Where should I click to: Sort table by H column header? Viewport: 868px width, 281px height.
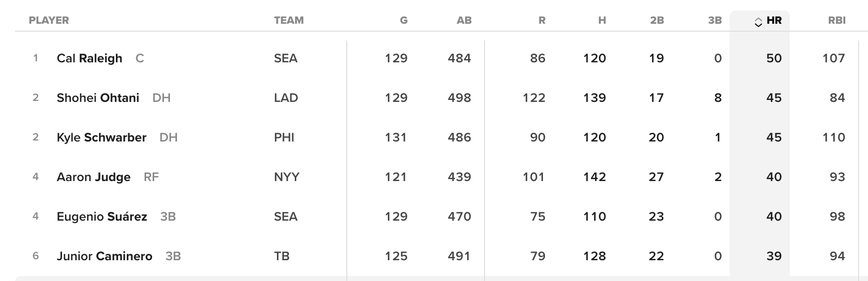coord(602,20)
